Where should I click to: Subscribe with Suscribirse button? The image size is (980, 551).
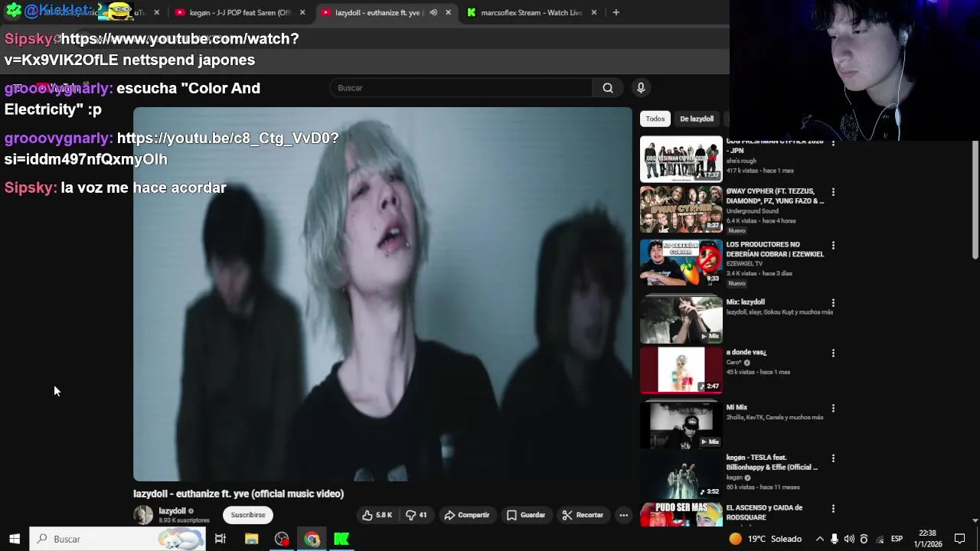click(248, 515)
